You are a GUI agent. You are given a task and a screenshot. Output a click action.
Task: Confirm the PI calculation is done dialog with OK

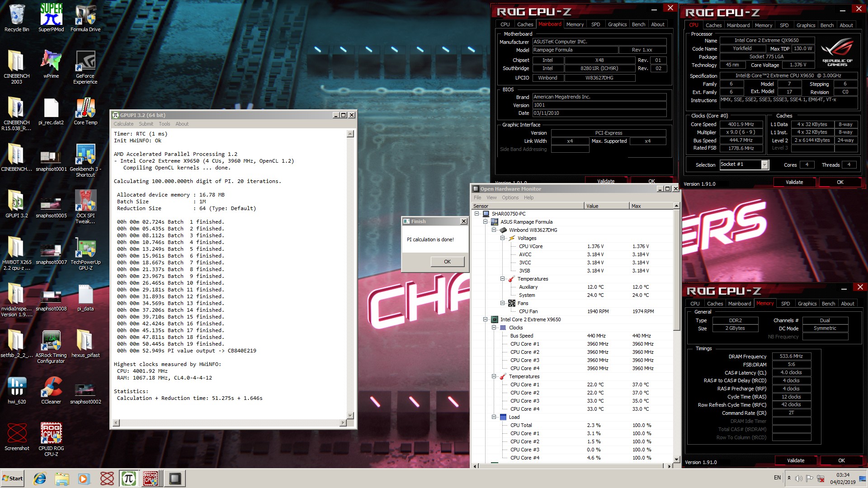click(x=447, y=262)
